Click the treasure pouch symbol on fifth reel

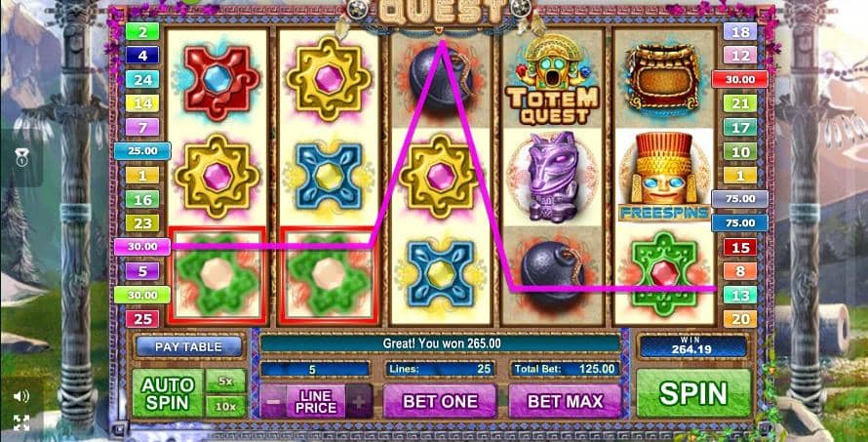(x=663, y=77)
